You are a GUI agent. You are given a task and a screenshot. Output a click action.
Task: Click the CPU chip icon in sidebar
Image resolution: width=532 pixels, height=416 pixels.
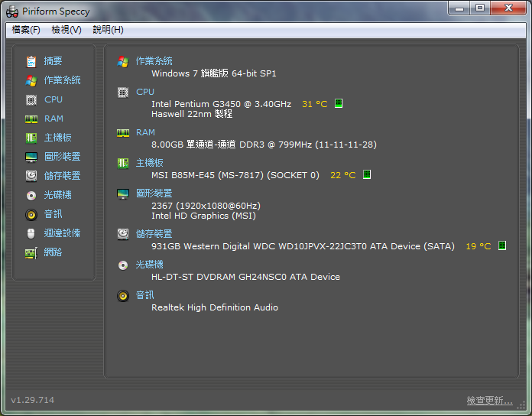(x=31, y=100)
